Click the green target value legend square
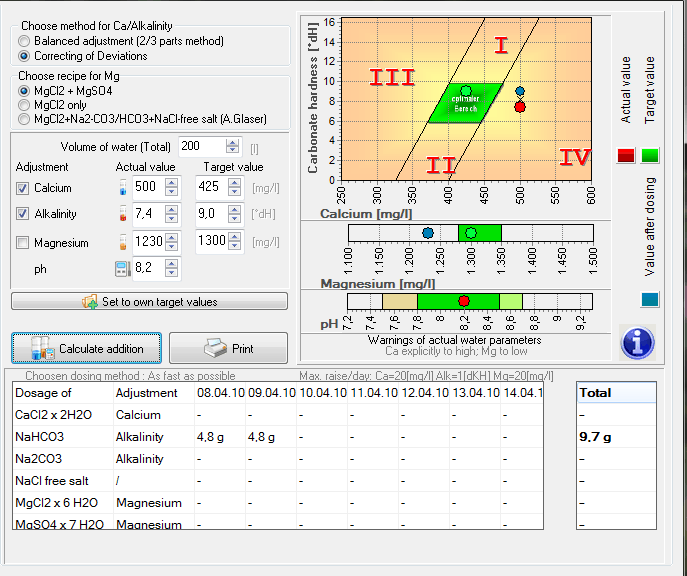This screenshot has height=576, width=687. [650, 155]
